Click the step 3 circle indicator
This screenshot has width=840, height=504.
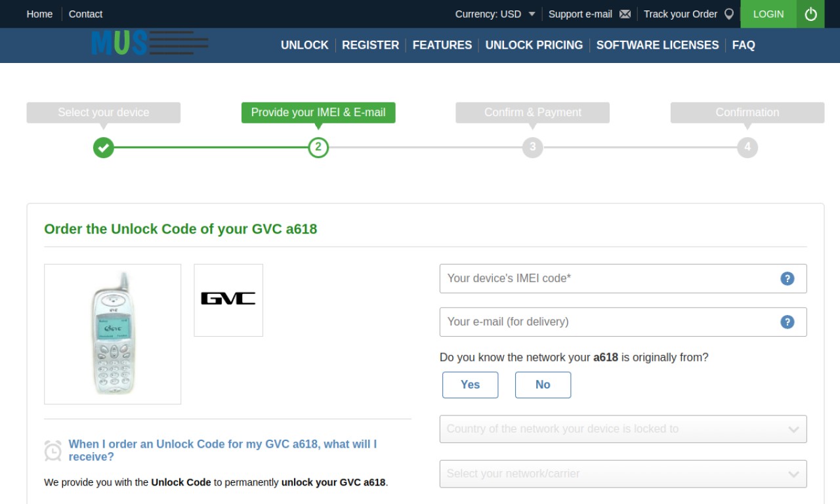[x=533, y=147]
